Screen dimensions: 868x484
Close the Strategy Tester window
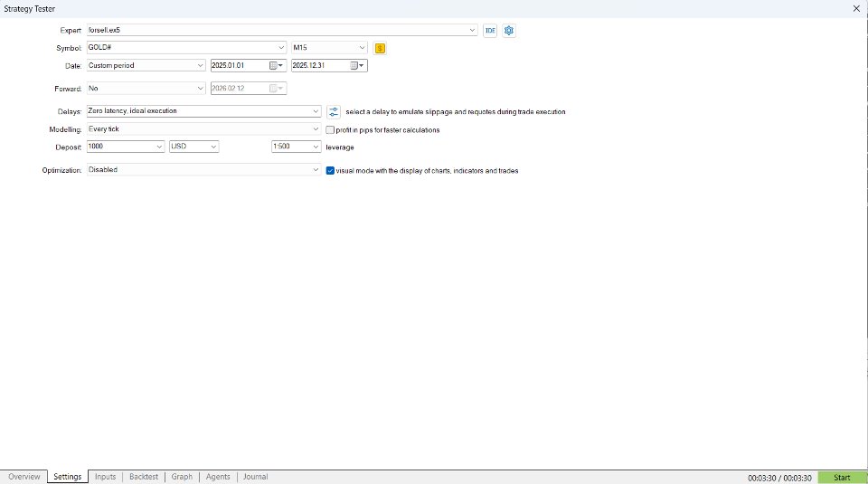click(x=856, y=9)
